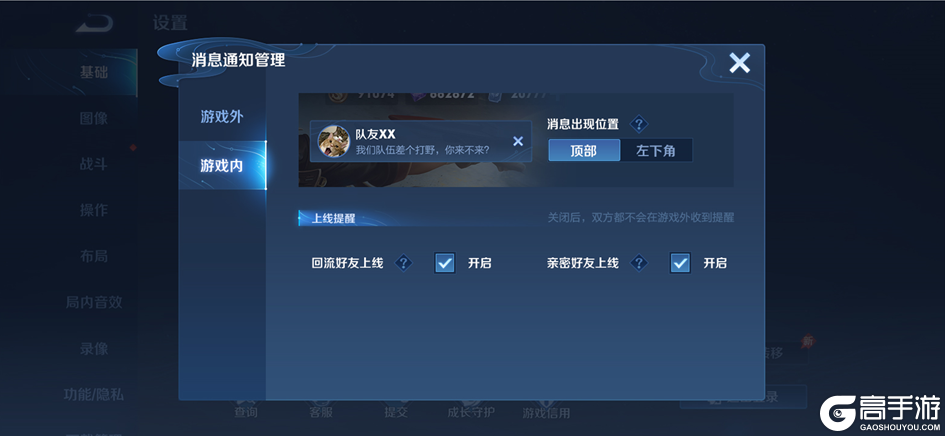Click the 队友XX avatar thumbnail
This screenshot has height=436, width=945.
[333, 141]
